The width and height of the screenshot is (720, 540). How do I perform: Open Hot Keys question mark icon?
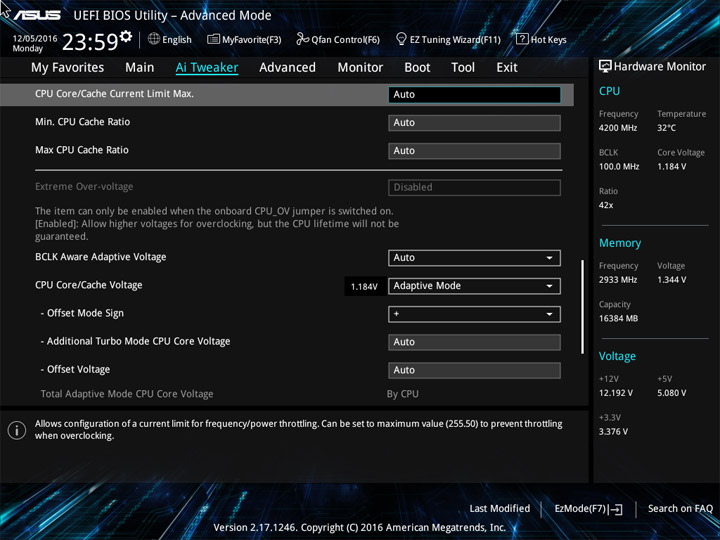pyautogui.click(x=522, y=39)
